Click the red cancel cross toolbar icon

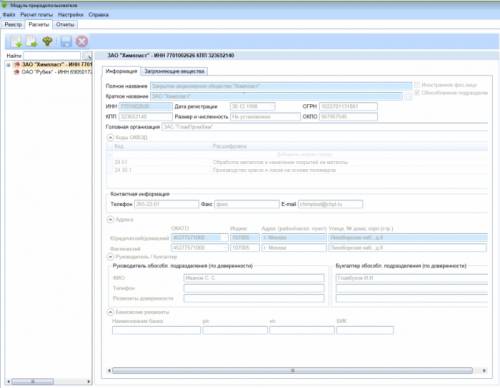point(82,41)
